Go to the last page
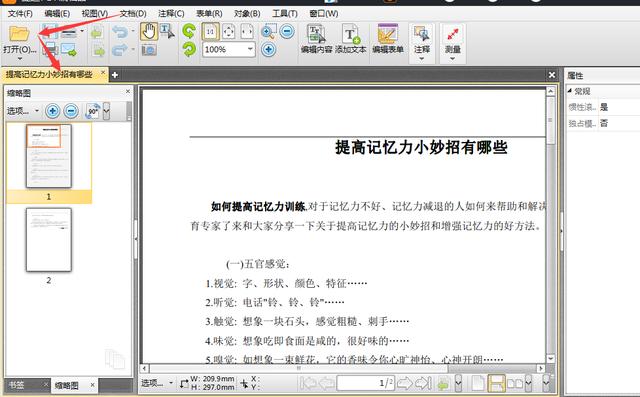 [423, 383]
